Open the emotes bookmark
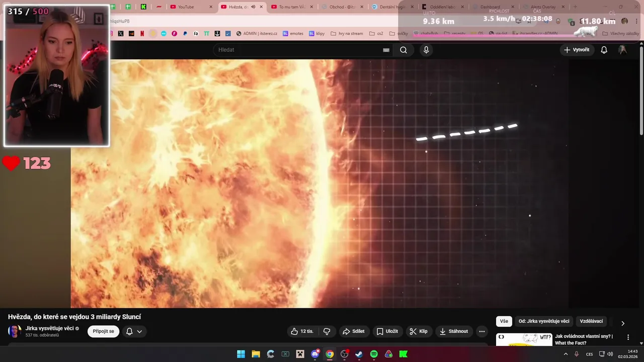Screen dimensions: 644x362 click(x=293, y=34)
